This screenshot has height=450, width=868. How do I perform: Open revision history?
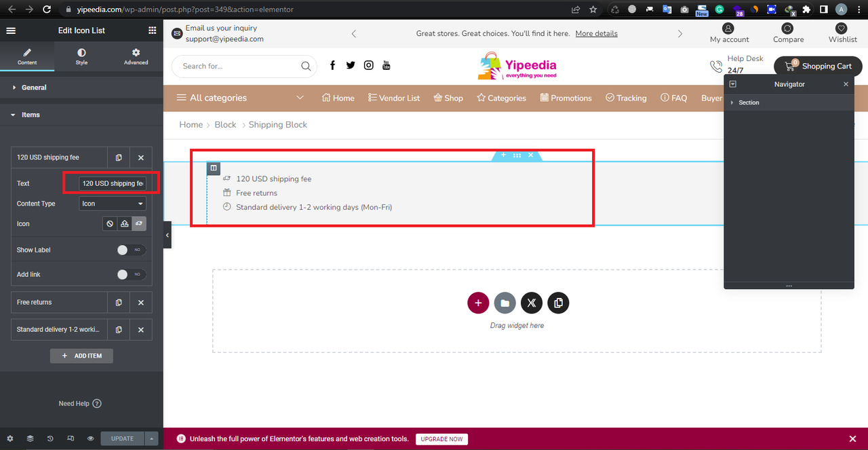click(x=50, y=438)
